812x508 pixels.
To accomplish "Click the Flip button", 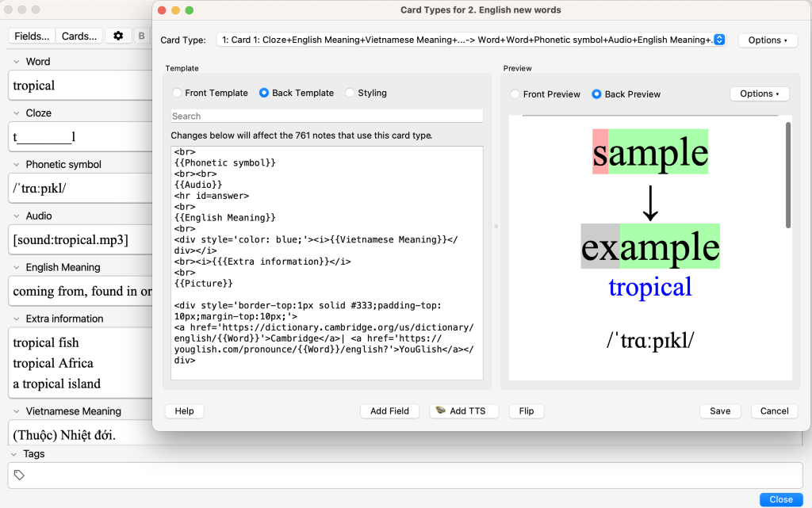I will click(527, 411).
